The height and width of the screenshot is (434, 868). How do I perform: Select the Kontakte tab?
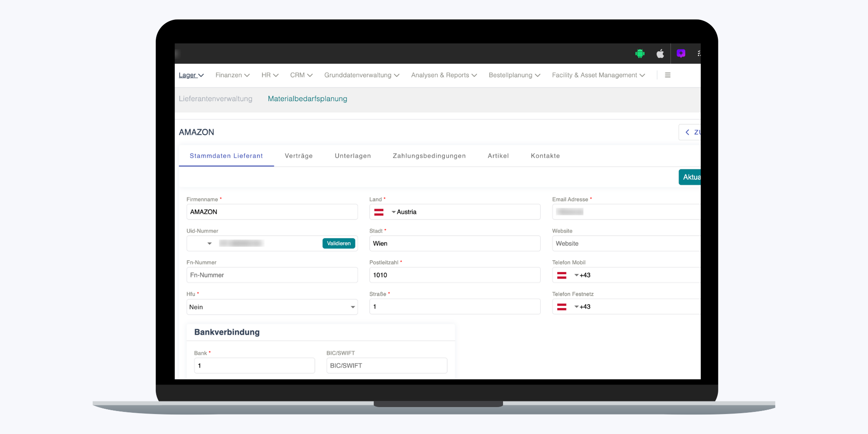pos(545,156)
